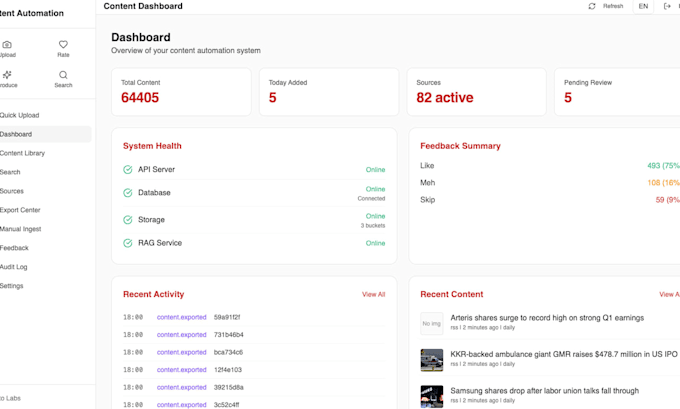Click the Storage check icon
Screen dimensions: 680x409
point(128,220)
